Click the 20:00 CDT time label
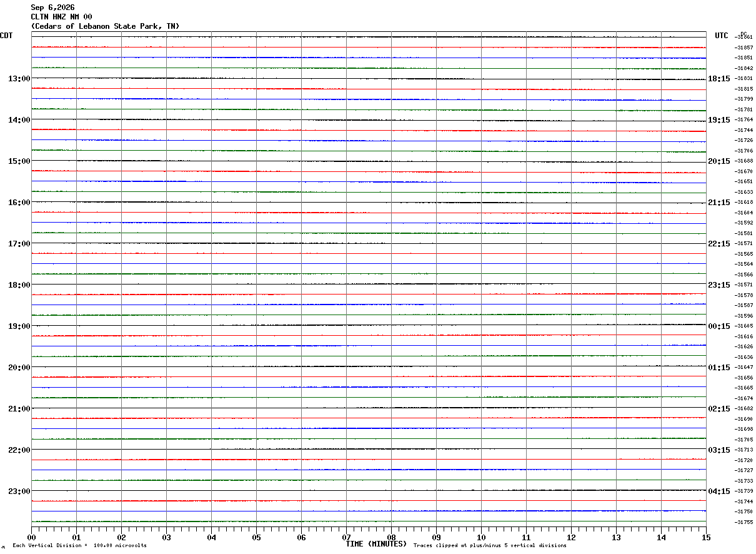This screenshot has height=554, width=756. point(19,368)
